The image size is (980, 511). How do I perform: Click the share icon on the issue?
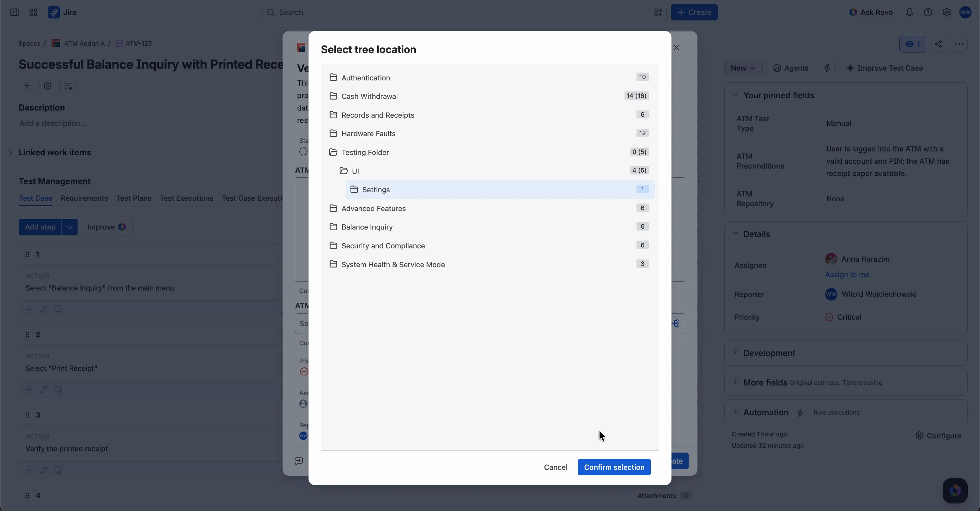[x=938, y=44]
